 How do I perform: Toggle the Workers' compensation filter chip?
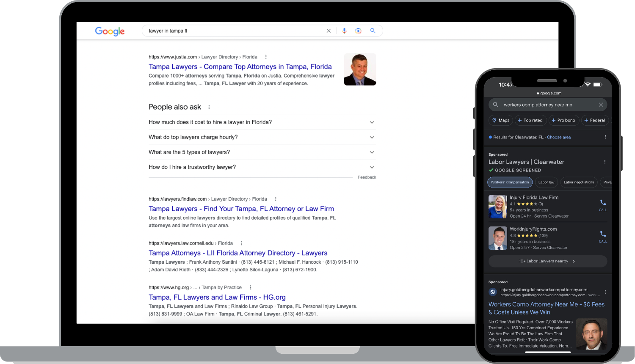[x=510, y=182]
